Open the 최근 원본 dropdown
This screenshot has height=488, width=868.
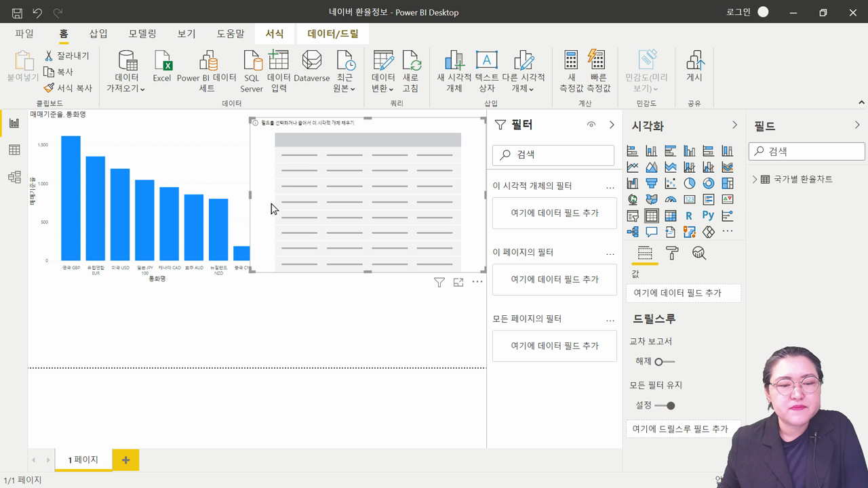(x=344, y=71)
